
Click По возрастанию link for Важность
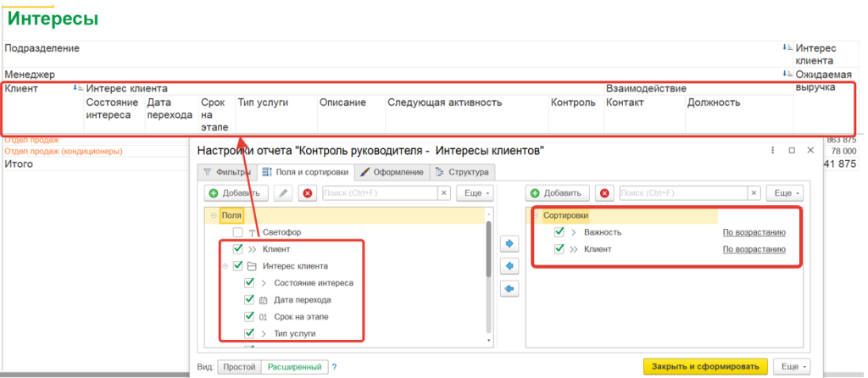pos(754,232)
